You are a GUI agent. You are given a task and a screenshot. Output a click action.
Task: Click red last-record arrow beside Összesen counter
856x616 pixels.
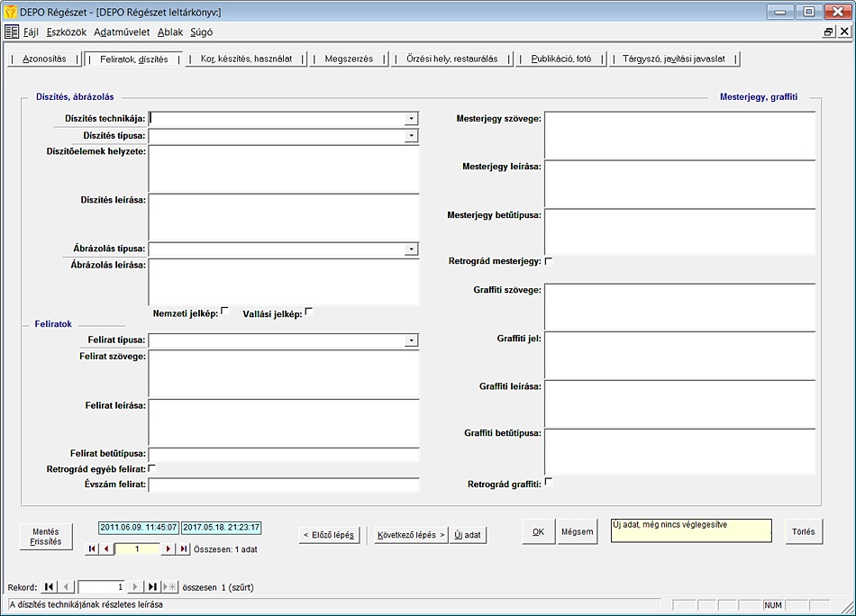coord(183,548)
